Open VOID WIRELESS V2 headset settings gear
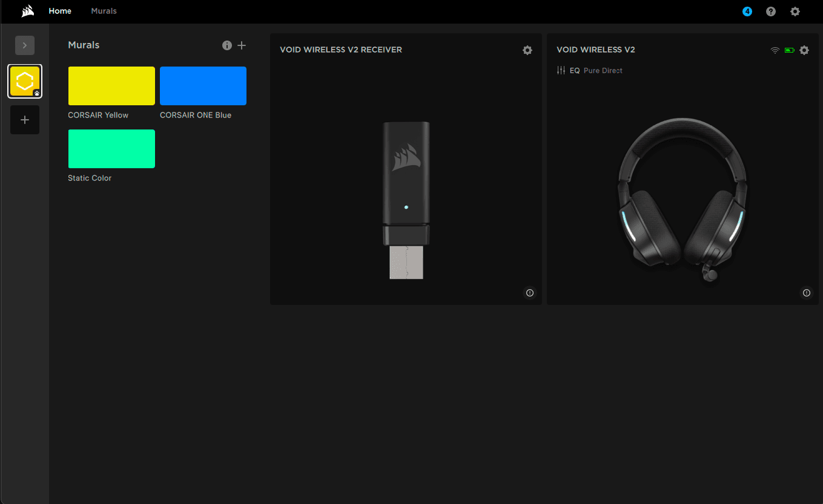Viewport: 823px width, 504px height. 804,50
